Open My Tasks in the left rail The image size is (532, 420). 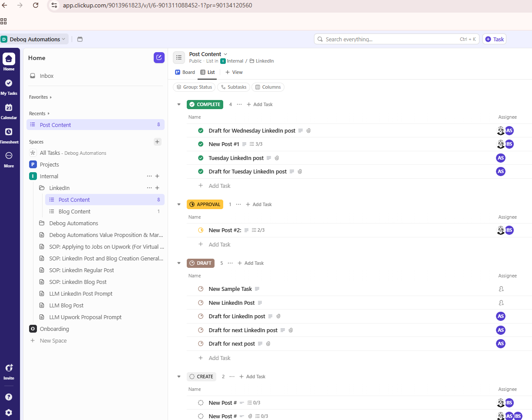tap(9, 83)
